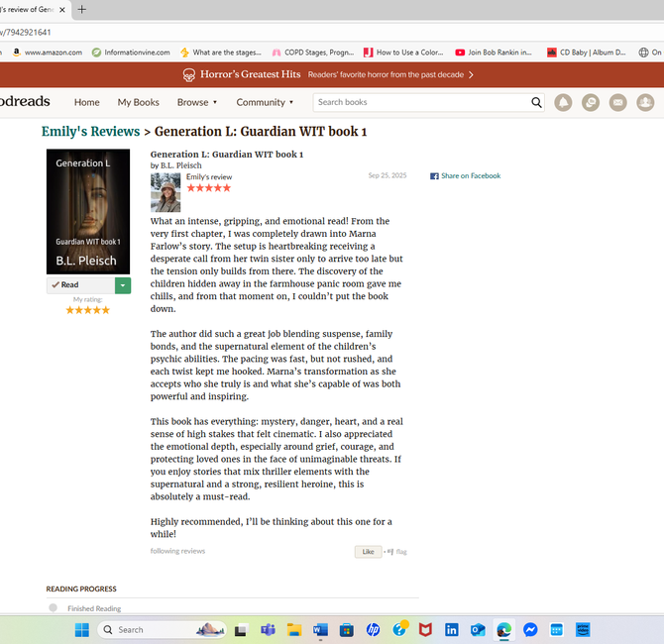Image resolution: width=664 pixels, height=644 pixels.
Task: Open the discussions chat bubble icon
Action: [x=591, y=102]
